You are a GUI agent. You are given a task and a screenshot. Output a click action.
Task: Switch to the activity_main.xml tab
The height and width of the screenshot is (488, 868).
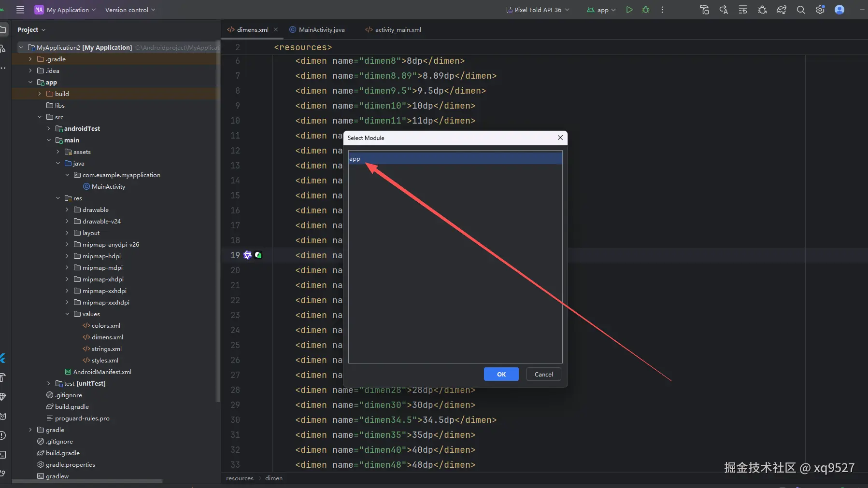pos(393,29)
